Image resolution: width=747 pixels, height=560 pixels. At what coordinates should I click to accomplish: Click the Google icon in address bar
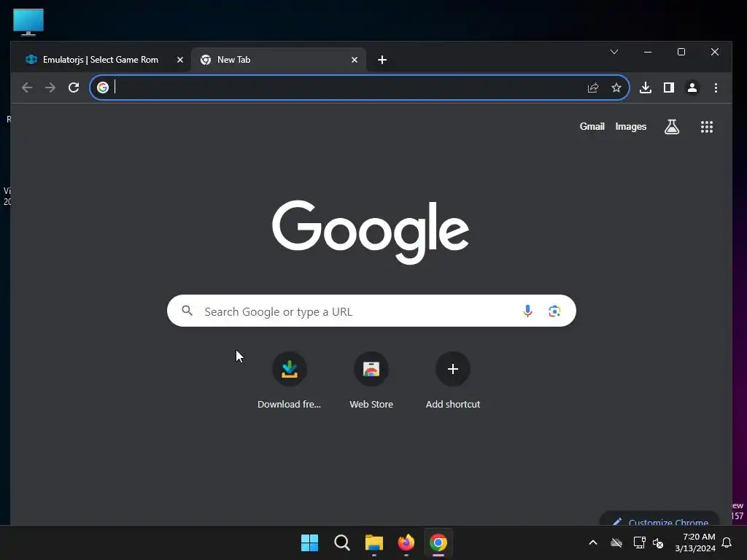[x=102, y=87]
